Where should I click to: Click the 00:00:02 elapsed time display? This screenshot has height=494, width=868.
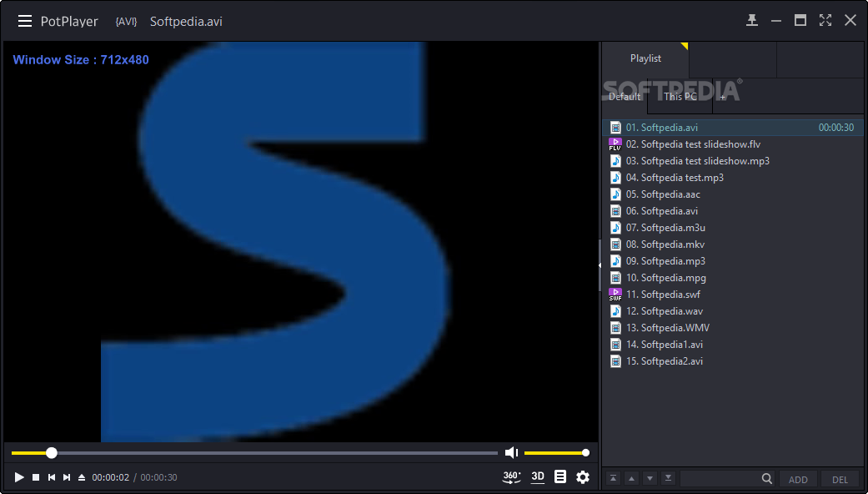pos(111,477)
